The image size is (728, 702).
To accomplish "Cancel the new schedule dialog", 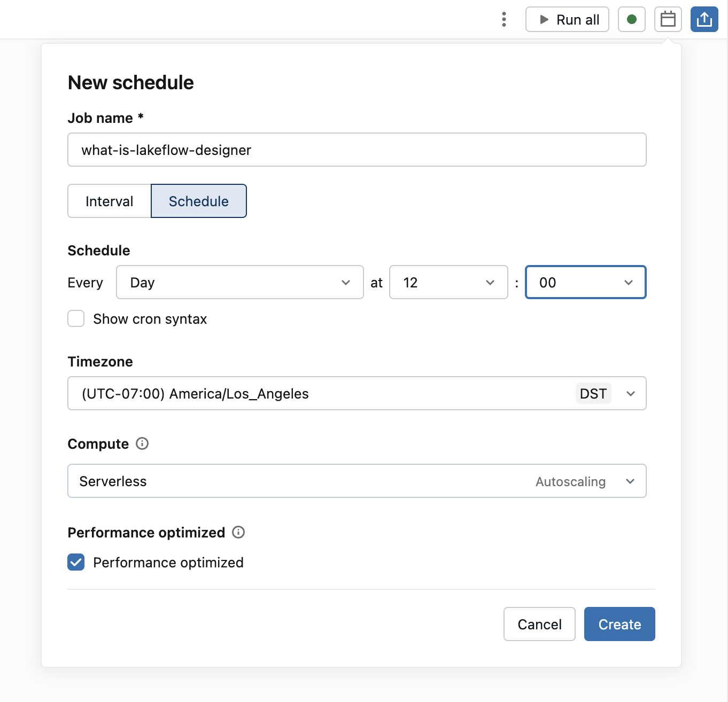I will [539, 624].
